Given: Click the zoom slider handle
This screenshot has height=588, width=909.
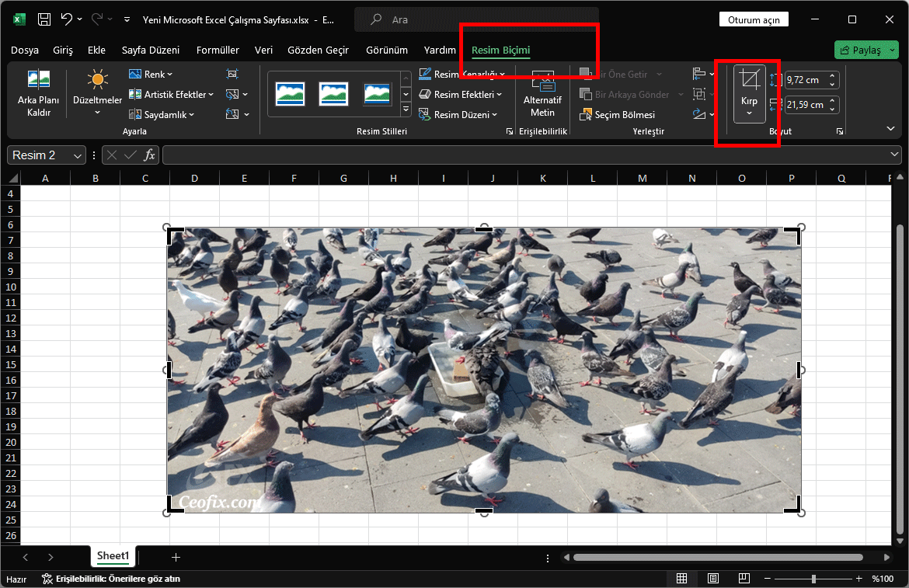Looking at the screenshot, I should [814, 579].
